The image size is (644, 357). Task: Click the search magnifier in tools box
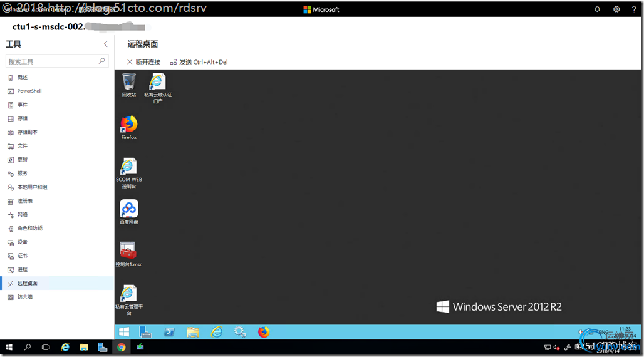click(x=102, y=61)
